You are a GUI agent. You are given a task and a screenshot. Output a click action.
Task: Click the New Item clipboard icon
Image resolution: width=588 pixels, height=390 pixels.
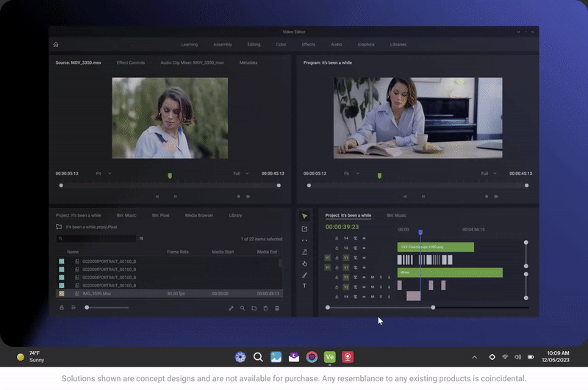pyautogui.click(x=265, y=308)
